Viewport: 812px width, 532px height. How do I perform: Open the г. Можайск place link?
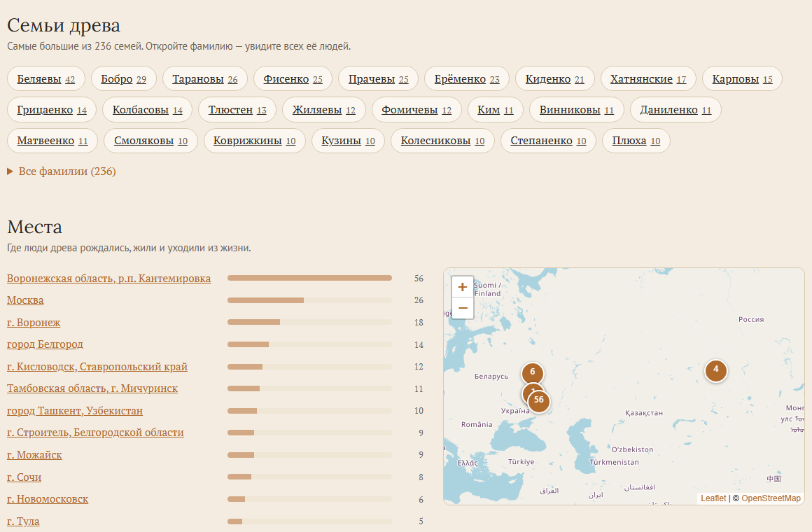[x=34, y=455]
